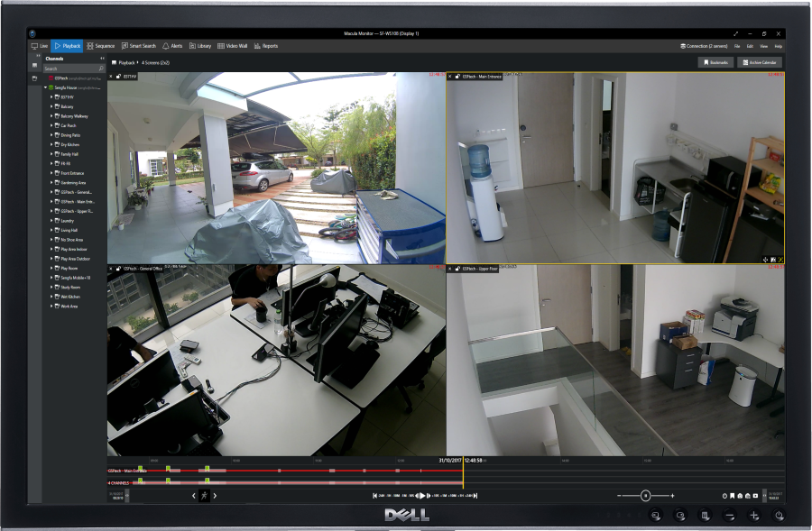The image size is (812, 531).
Task: Select the second sidebar camera-list icon
Action: click(x=34, y=78)
